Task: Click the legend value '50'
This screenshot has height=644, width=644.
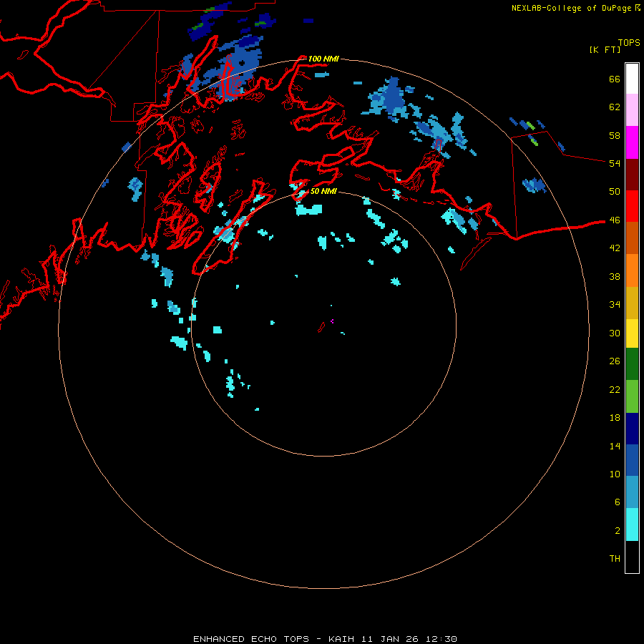Action: tap(615, 192)
